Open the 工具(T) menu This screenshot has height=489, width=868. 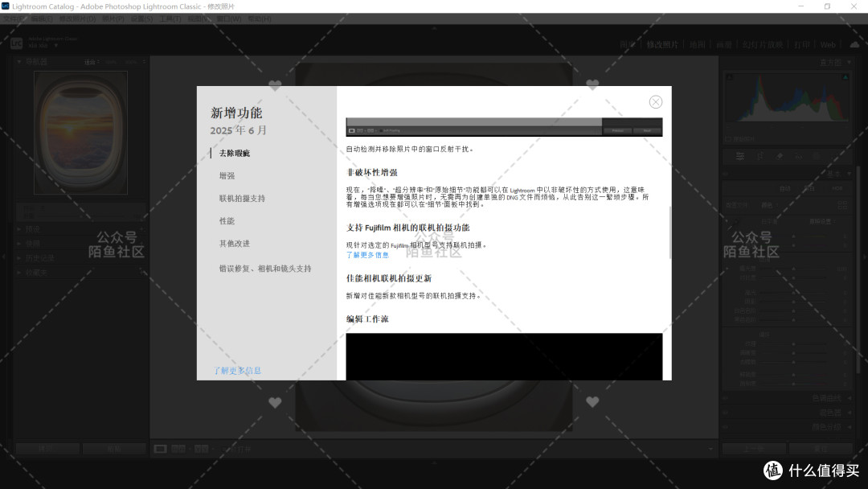170,18
